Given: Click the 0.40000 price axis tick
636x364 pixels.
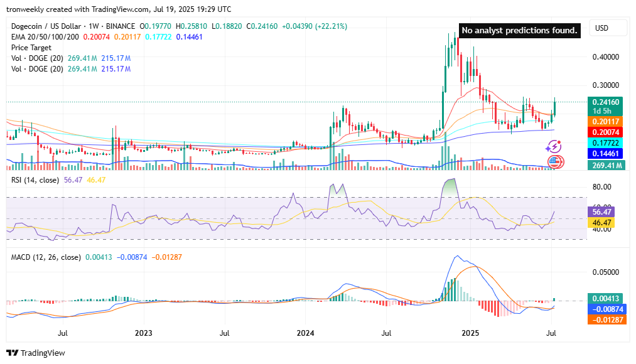Looking at the screenshot, I should click(x=606, y=56).
